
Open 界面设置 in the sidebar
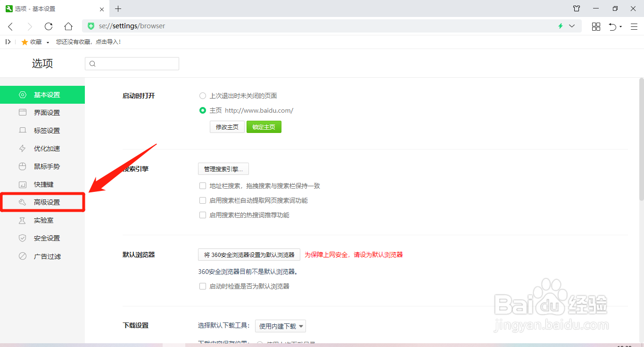pyautogui.click(x=42, y=113)
